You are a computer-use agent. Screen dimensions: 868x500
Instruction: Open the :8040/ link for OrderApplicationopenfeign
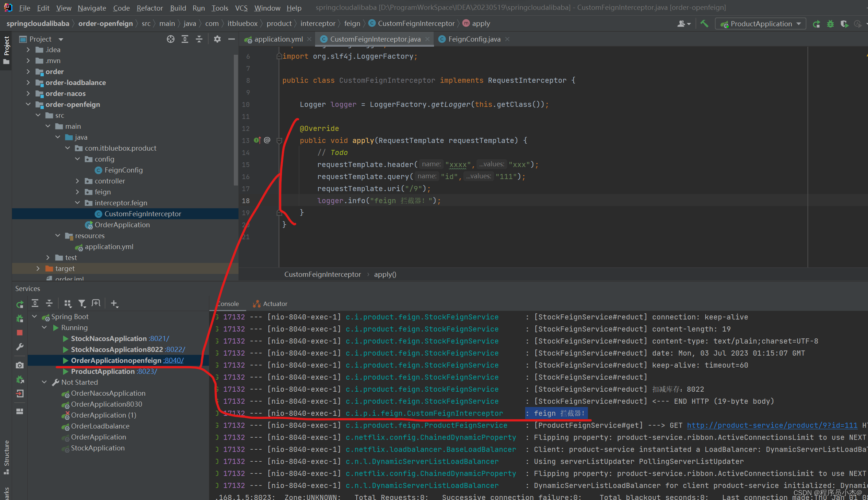pos(173,360)
